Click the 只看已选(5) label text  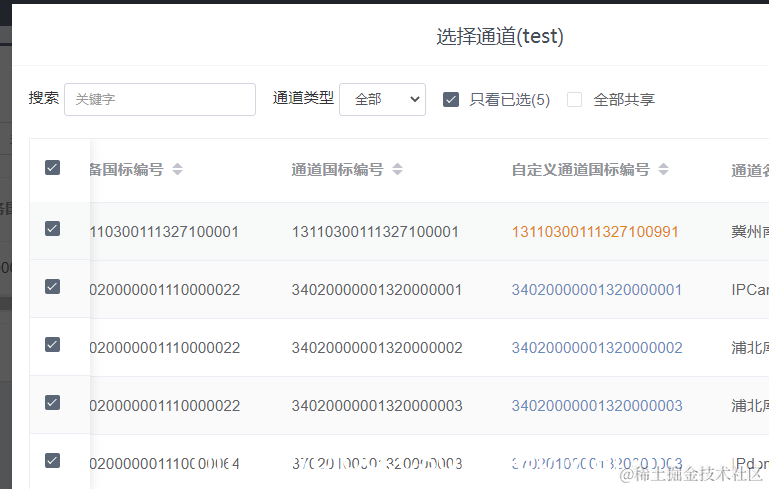510,100
